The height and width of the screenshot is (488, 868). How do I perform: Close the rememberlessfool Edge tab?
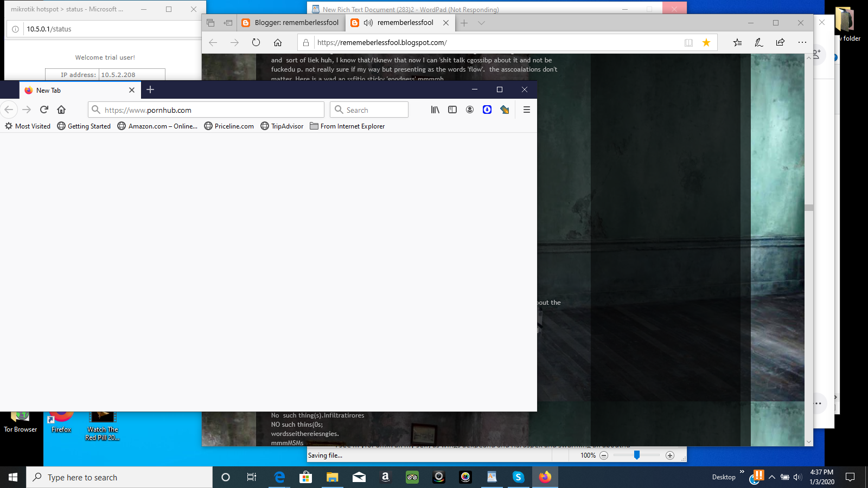click(x=446, y=23)
